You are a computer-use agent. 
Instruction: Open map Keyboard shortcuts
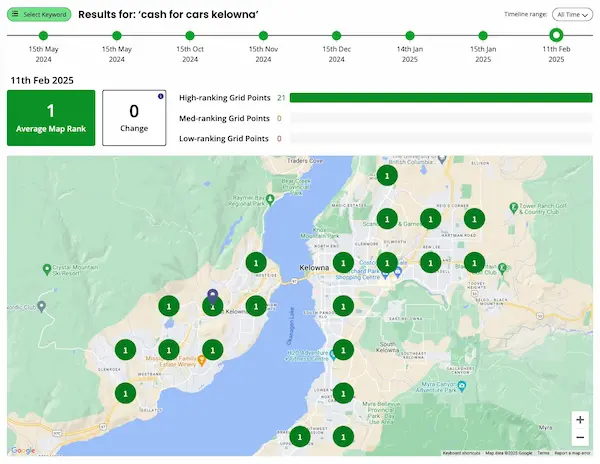coord(462,453)
